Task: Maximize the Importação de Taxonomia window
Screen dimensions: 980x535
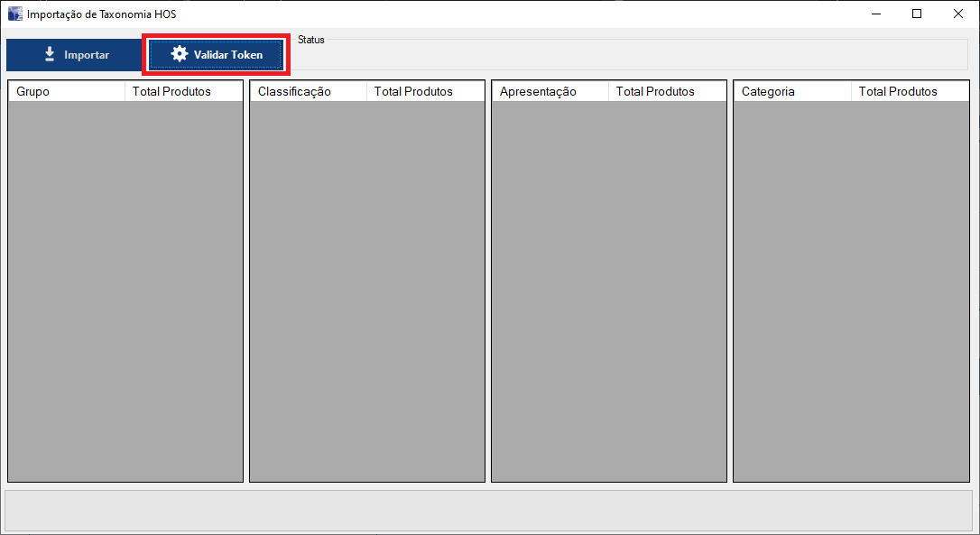Action: (x=917, y=14)
